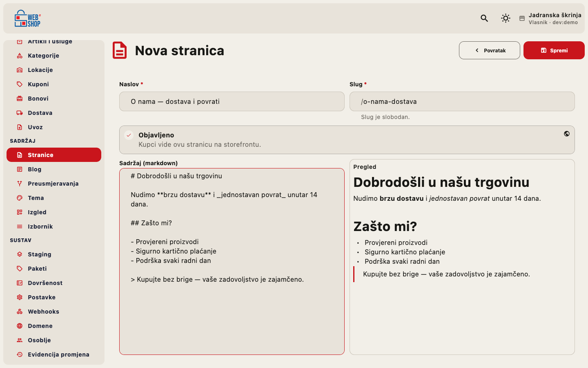Focus the Naslov title input field
Viewport: 588px width, 368px height.
click(232, 101)
